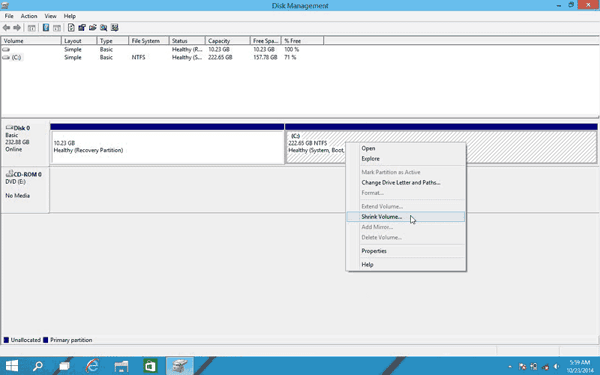Viewport: 600px width, 375px height.
Task: Click the Back arrow in the toolbar
Action: tap(6, 28)
